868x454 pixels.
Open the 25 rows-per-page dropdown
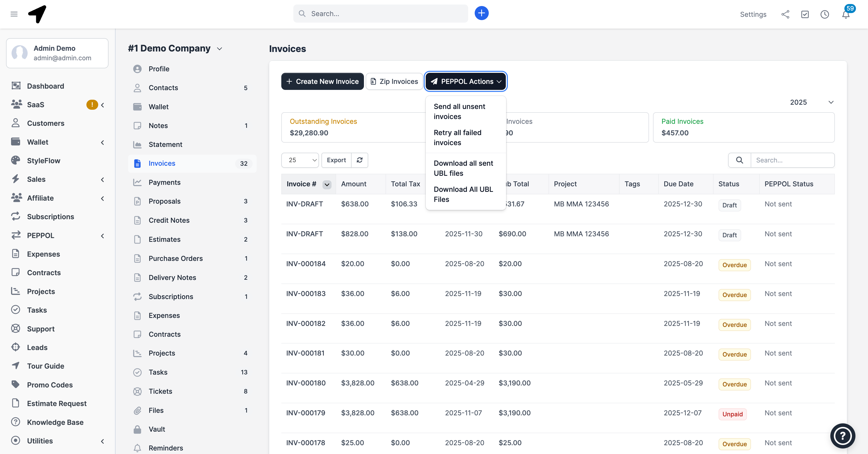pyautogui.click(x=300, y=160)
